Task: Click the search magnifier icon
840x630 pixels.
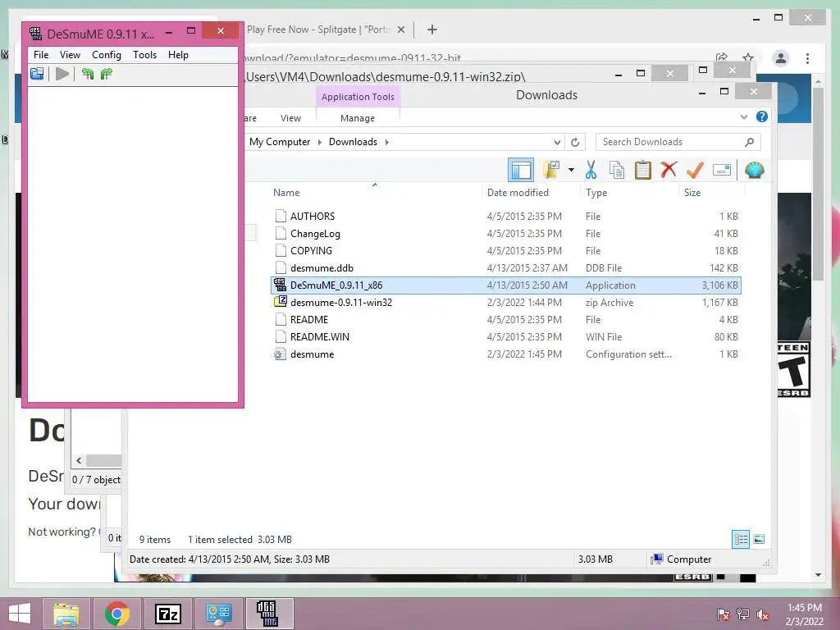Action: 749,142
